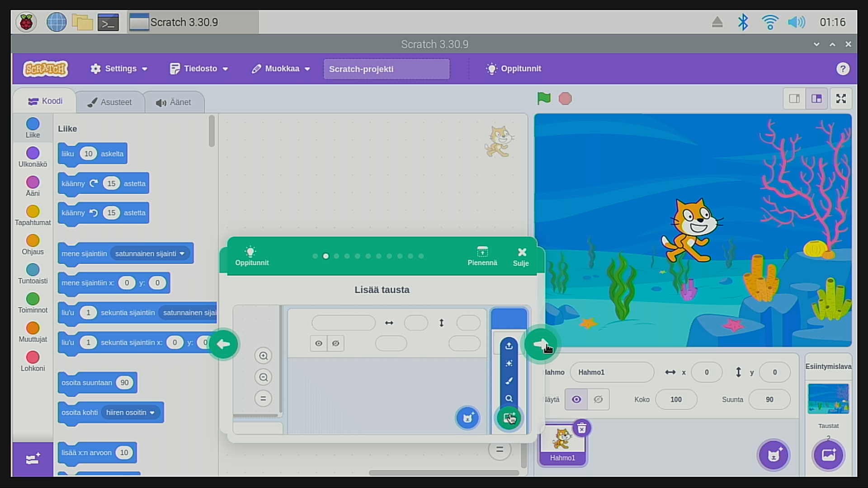This screenshot has width=868, height=488.
Task: Open the Settings menu
Action: [x=119, y=69]
